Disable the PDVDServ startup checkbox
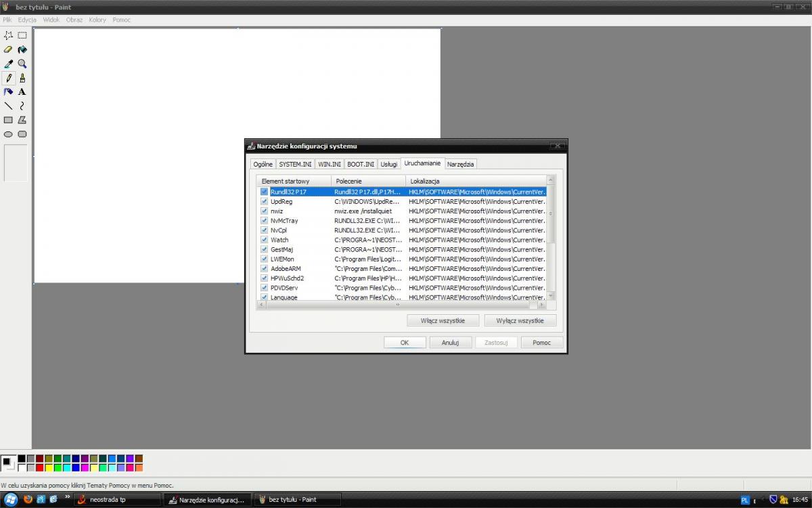The width and height of the screenshot is (812, 508). tap(264, 288)
